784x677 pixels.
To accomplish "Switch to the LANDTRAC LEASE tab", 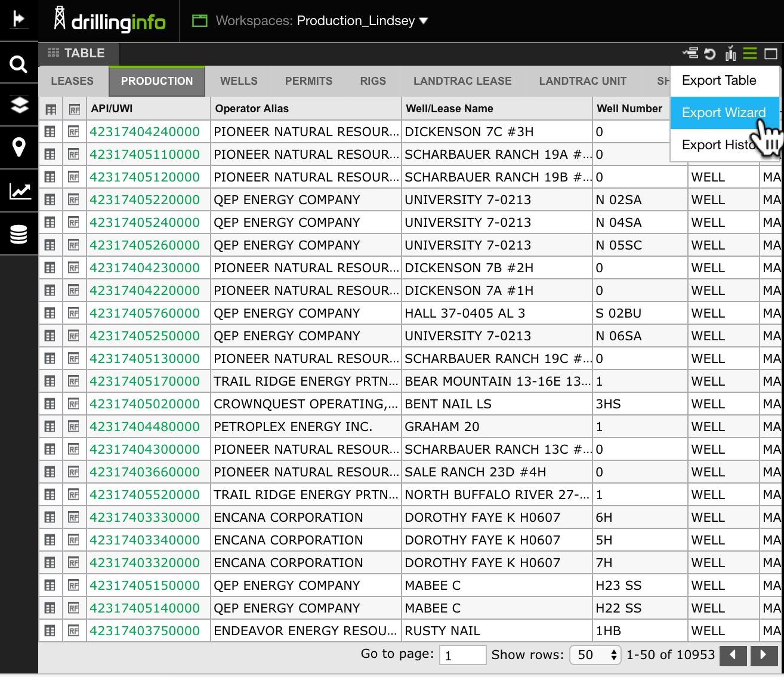I will pyautogui.click(x=462, y=81).
